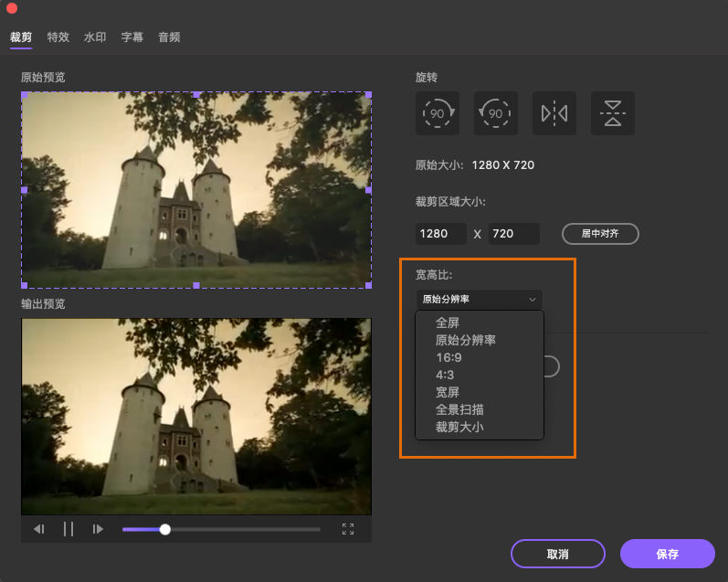728x582 pixels.
Task: Step back to the previous frame
Action: pyautogui.click(x=39, y=529)
